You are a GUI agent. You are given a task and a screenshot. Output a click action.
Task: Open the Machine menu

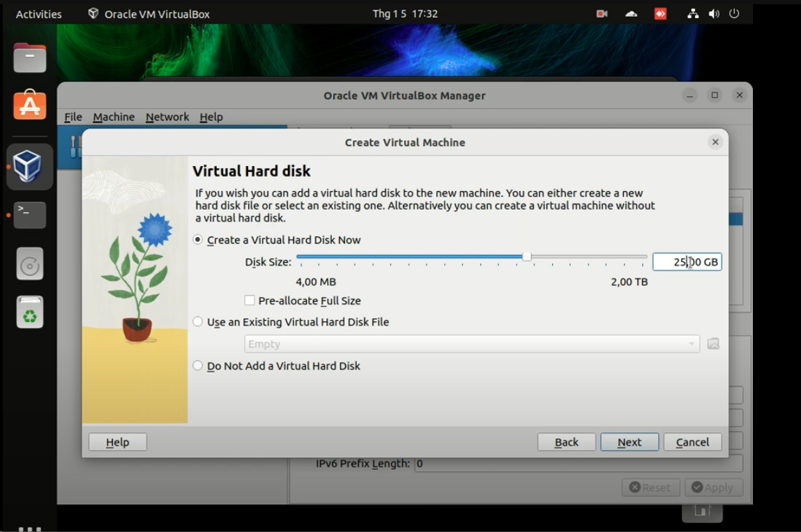[114, 116]
